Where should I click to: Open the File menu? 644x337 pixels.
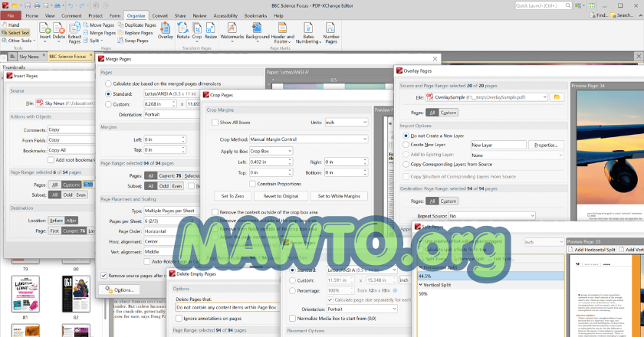click(11, 15)
